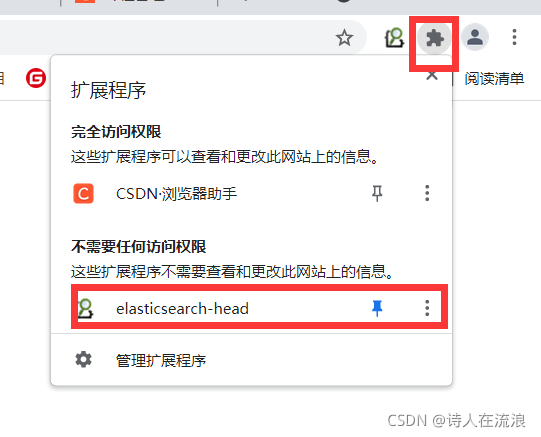Open Chrome's three-dot main menu
The width and height of the screenshot is (541, 437).
[514, 37]
